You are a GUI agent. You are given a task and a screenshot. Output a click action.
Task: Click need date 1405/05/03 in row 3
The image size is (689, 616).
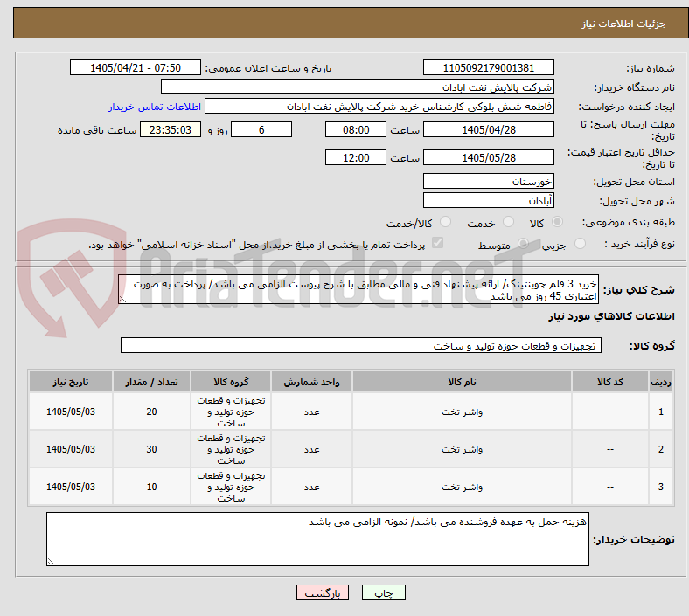point(71,487)
